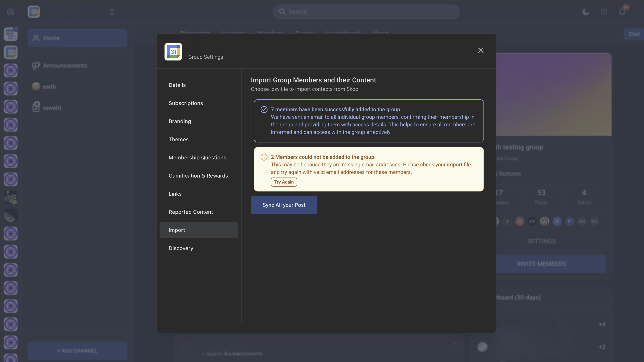Click the warning info icon
The width and height of the screenshot is (644, 362).
[x=264, y=157]
